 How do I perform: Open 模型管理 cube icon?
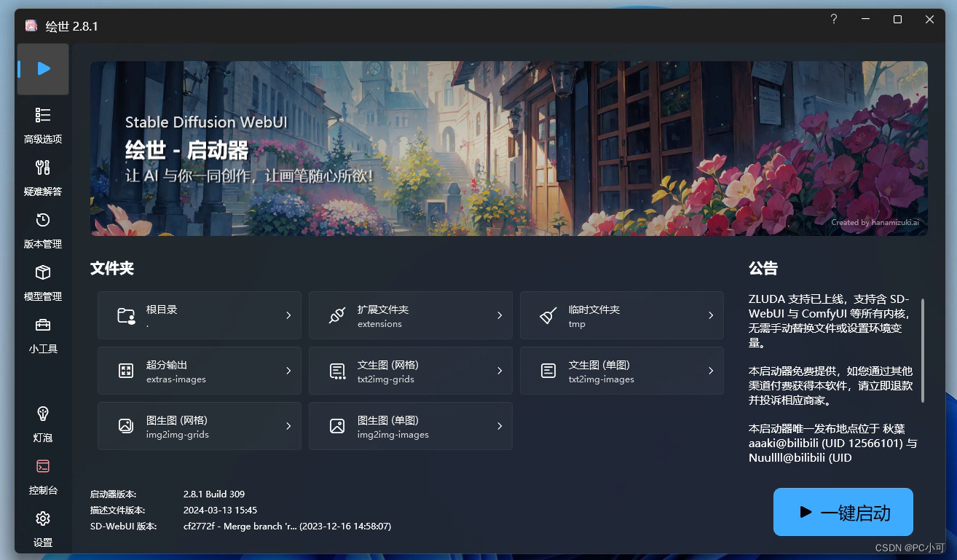(x=43, y=272)
